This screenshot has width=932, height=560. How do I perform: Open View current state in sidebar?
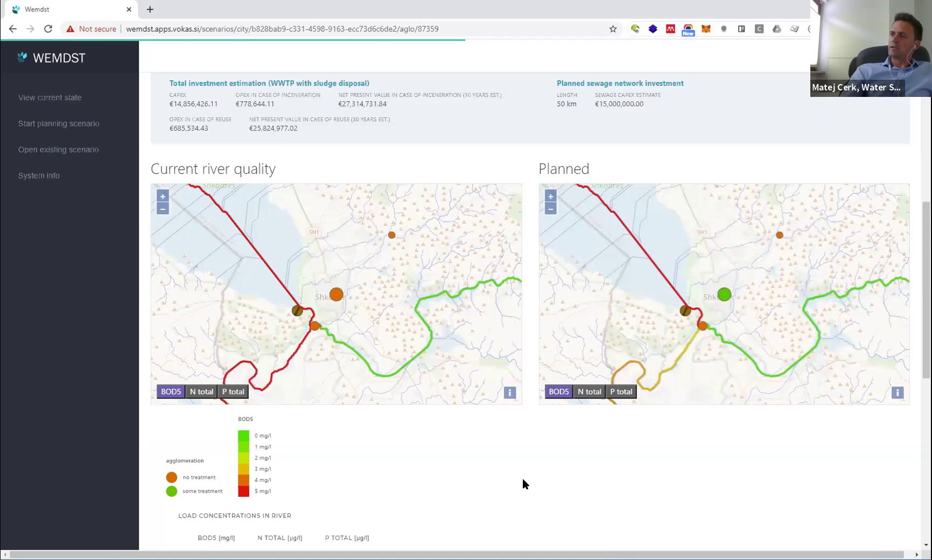pyautogui.click(x=50, y=97)
